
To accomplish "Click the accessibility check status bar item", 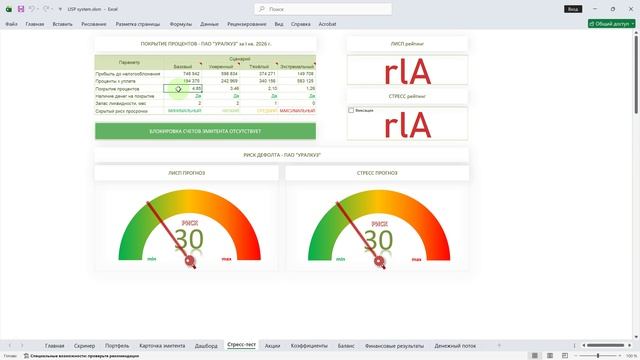I will click(x=81, y=356).
